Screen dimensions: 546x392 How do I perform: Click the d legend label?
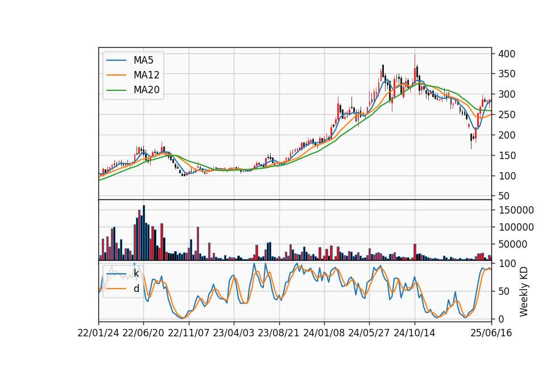pyautogui.click(x=136, y=289)
